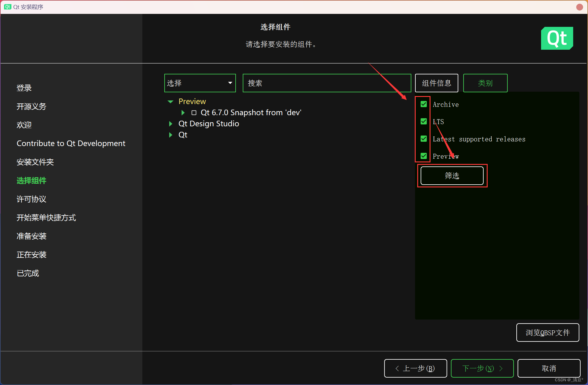Proceed with 下一步(N) button
588x385 pixels.
click(x=482, y=368)
